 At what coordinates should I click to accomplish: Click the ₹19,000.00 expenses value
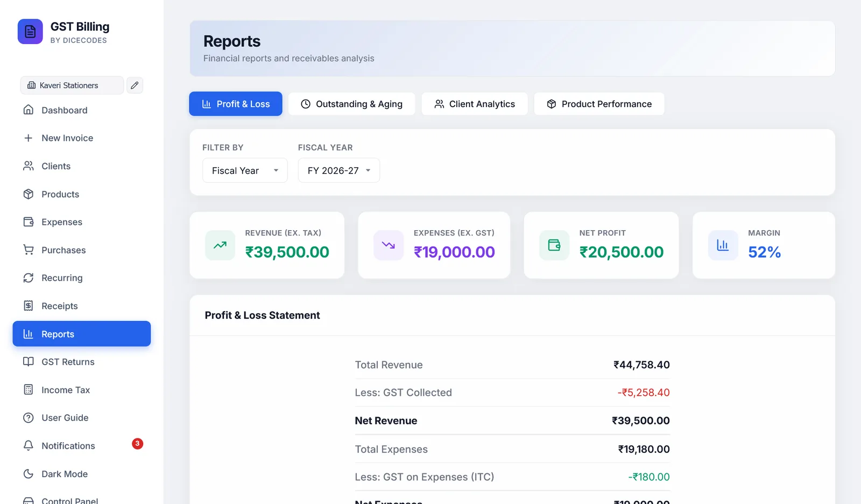454,252
